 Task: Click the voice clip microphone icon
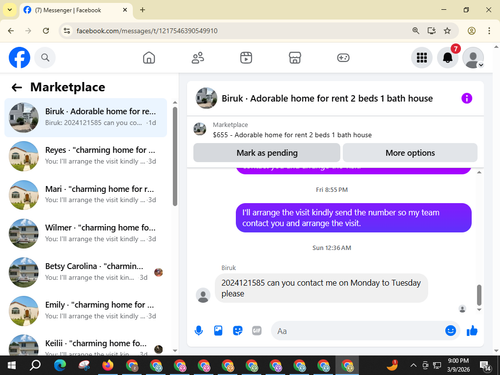[x=199, y=331]
